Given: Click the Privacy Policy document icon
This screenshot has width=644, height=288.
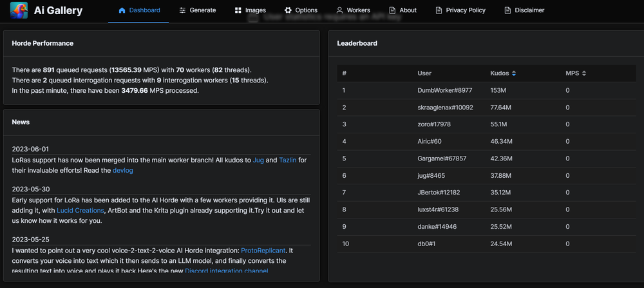Looking at the screenshot, I should [439, 10].
